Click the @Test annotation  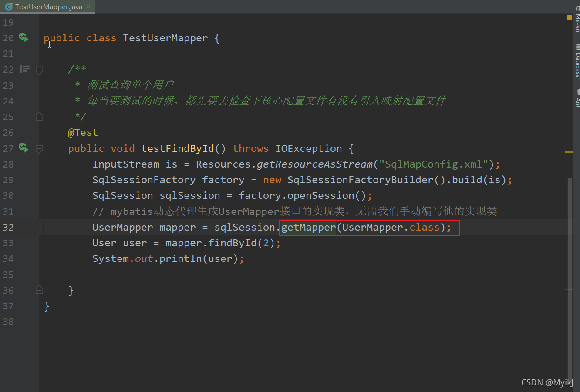(x=83, y=132)
